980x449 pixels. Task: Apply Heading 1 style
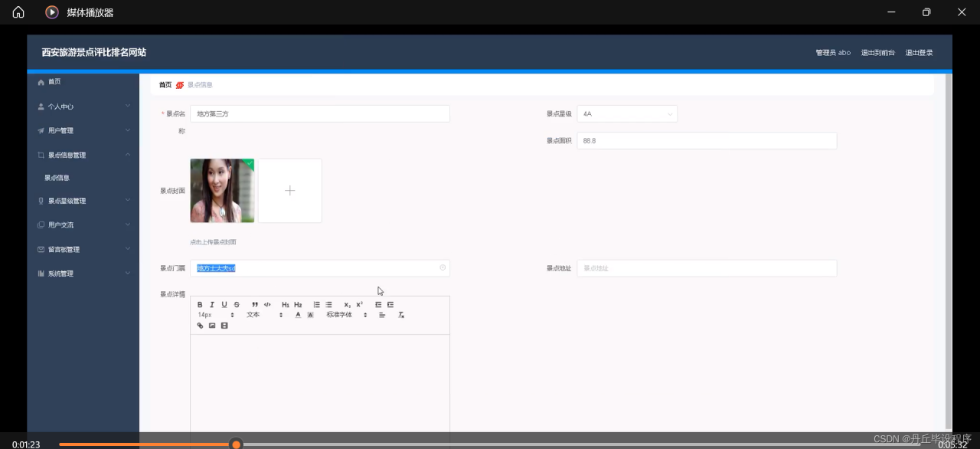click(286, 305)
